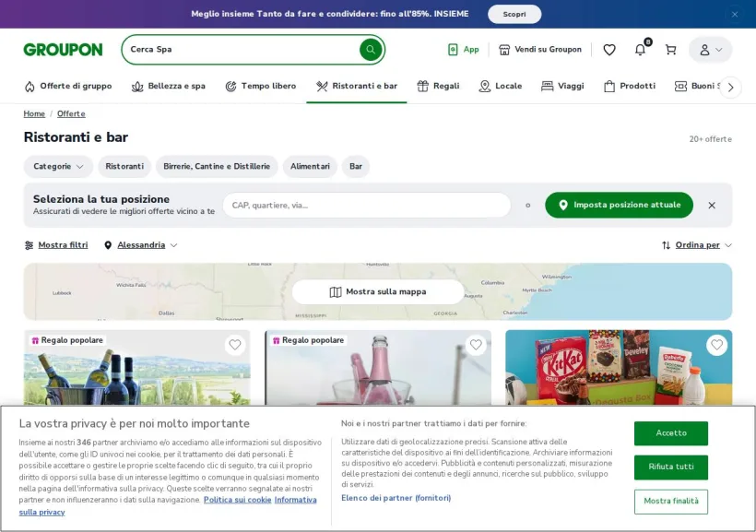The height and width of the screenshot is (532, 756).
Task: Select Regali category
Action: click(x=438, y=86)
